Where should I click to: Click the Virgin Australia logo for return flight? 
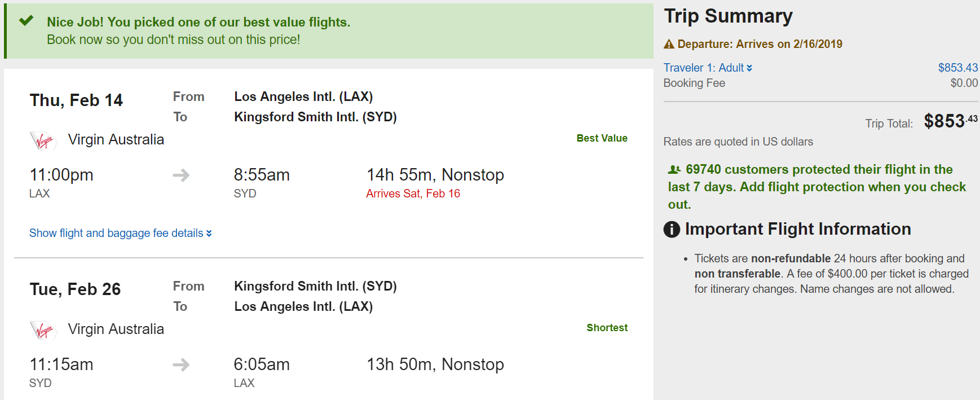click(43, 330)
